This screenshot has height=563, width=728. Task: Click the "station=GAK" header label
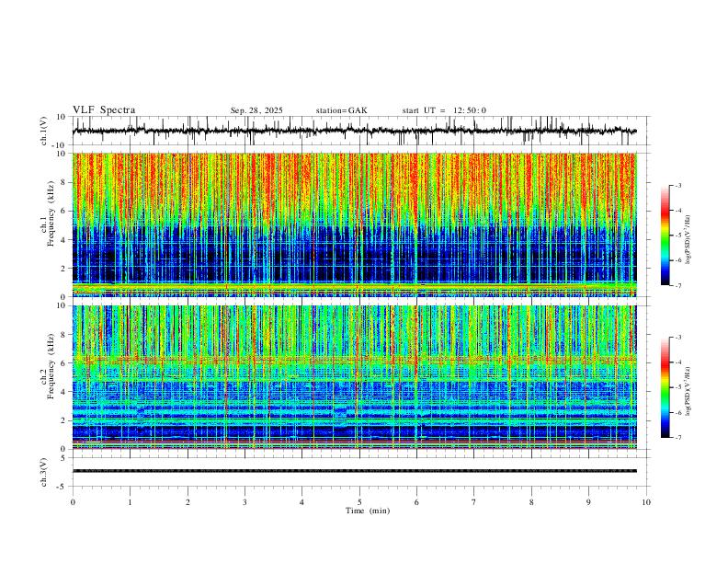point(341,110)
